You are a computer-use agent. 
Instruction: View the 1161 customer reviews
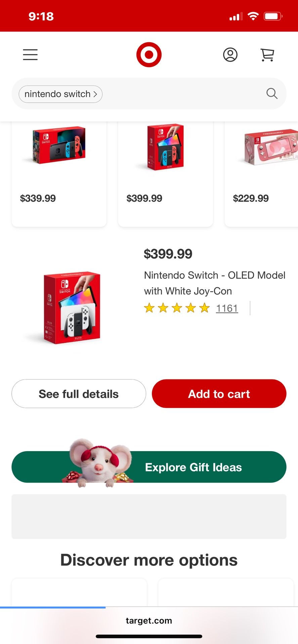227,308
